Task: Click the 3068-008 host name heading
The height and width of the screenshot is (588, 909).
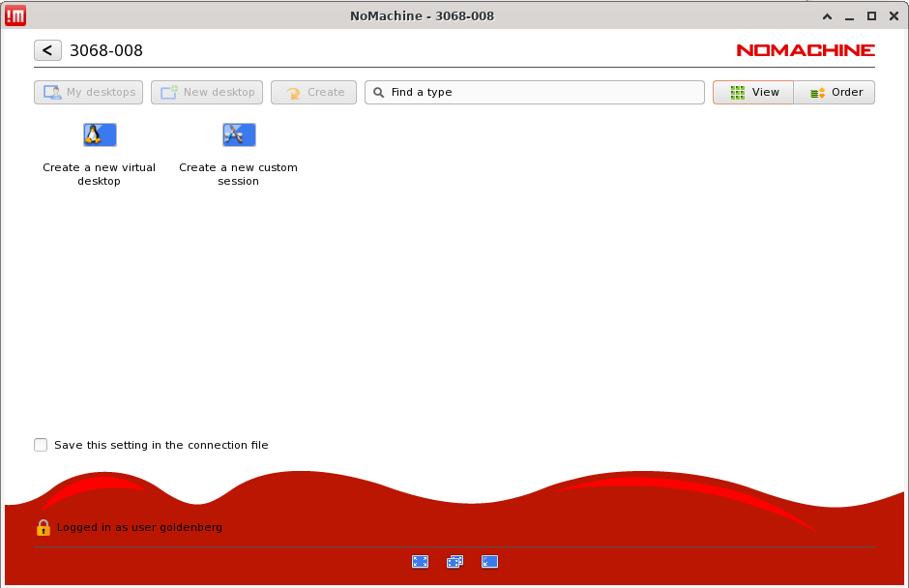Action: point(106,50)
